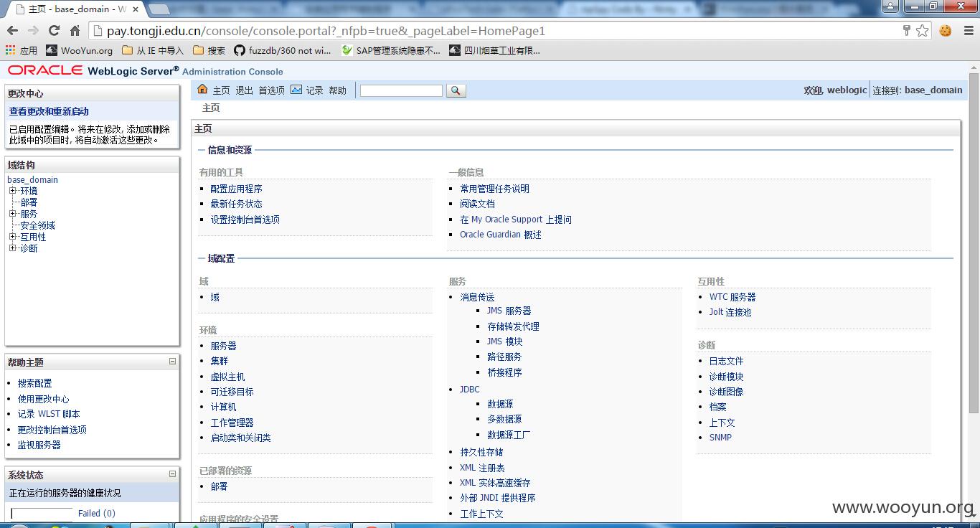Open 搜索配置 help topic
The width and height of the screenshot is (980, 528).
click(x=34, y=383)
